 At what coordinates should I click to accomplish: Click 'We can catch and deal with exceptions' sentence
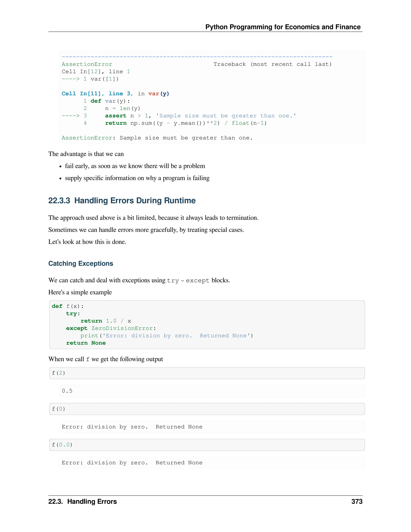(139, 280)
